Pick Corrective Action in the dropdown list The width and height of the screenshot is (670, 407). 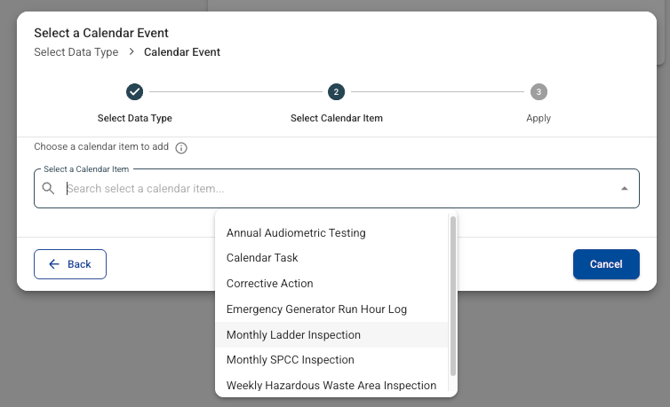point(270,284)
